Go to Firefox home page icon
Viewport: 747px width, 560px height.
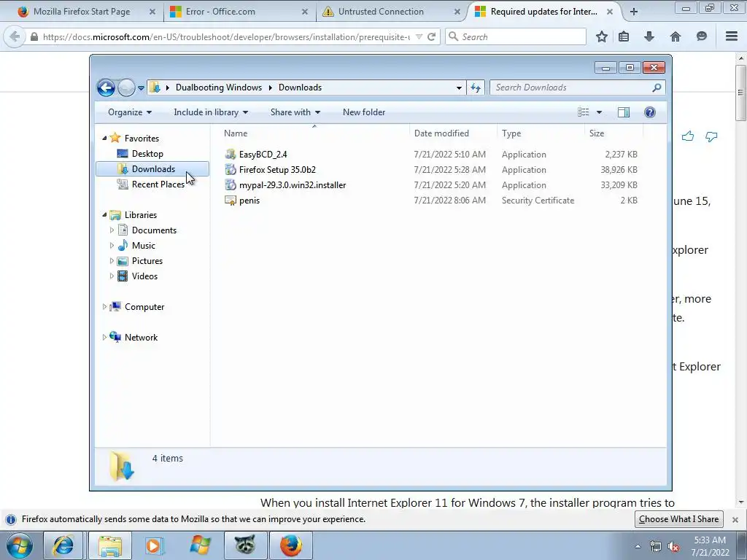tap(676, 36)
